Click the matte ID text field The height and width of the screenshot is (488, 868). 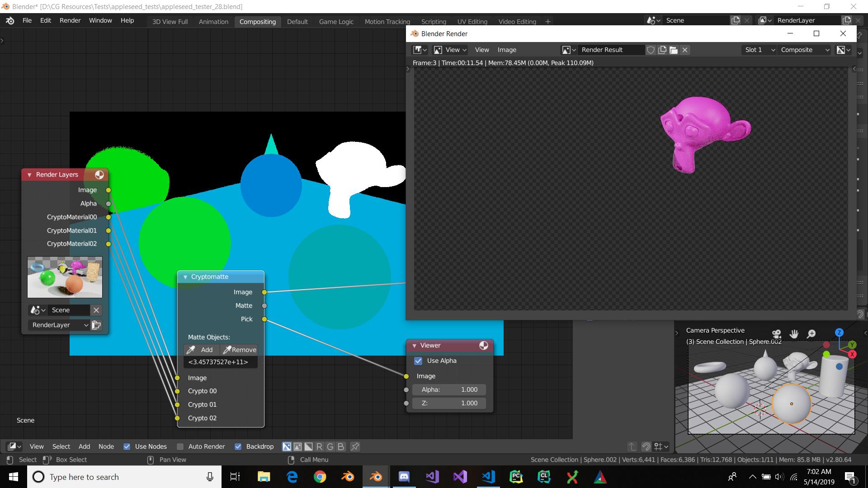click(221, 362)
